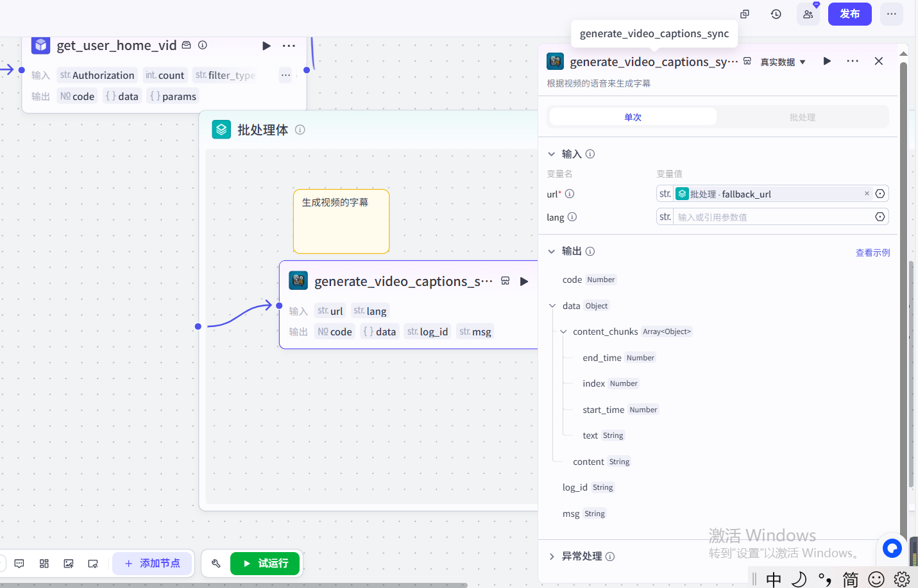
Task: Open the duplicate workflow icon in top bar
Action: (x=745, y=14)
